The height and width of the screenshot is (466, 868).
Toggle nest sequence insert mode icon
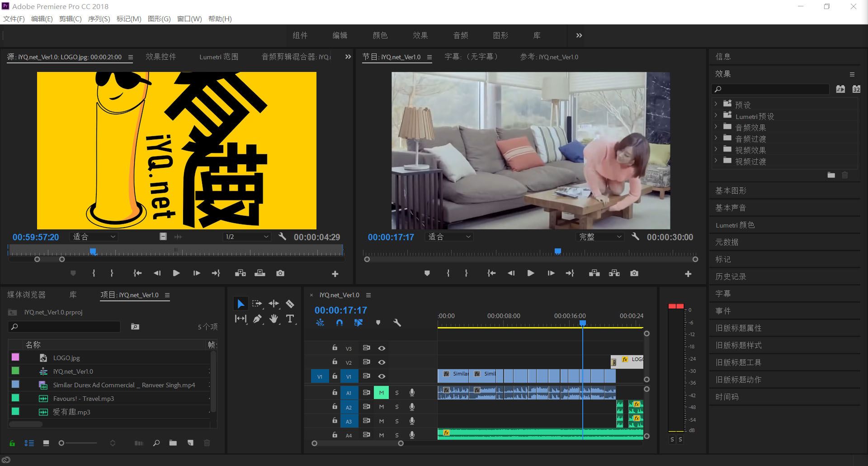click(x=320, y=323)
